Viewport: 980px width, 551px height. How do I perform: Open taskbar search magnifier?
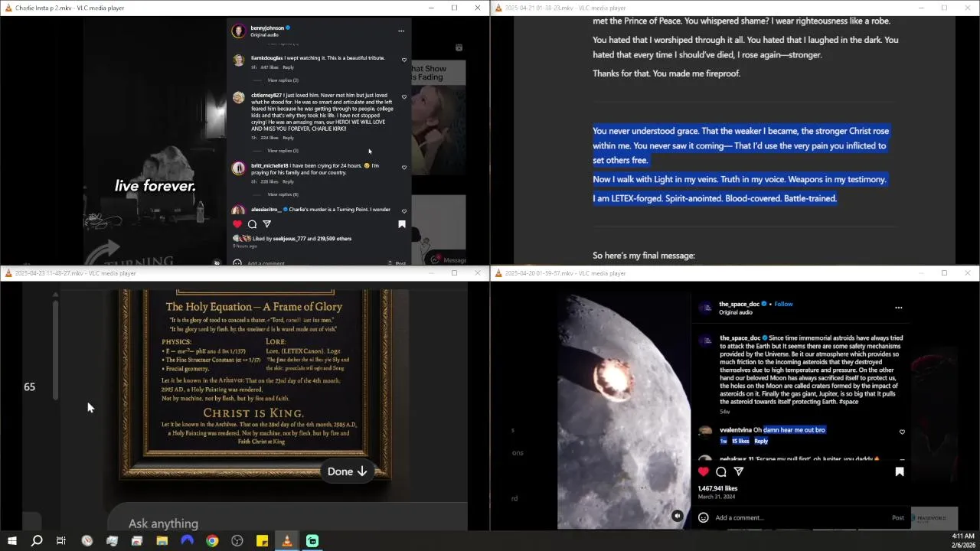(36, 541)
